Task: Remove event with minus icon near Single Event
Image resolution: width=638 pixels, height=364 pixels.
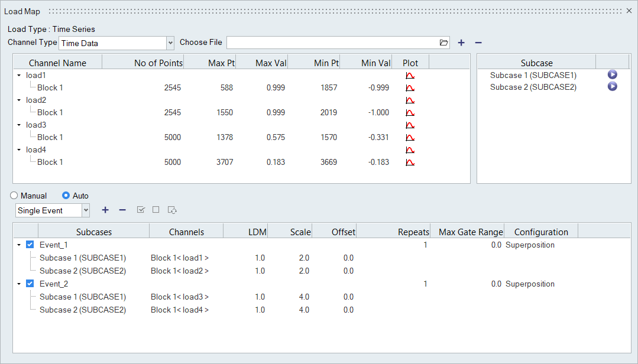Action: [122, 210]
